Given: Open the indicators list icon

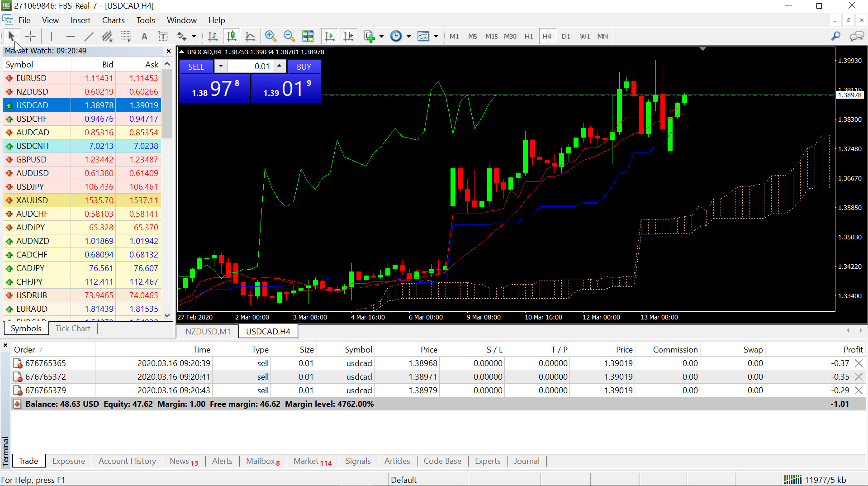Looking at the screenshot, I should [x=370, y=36].
